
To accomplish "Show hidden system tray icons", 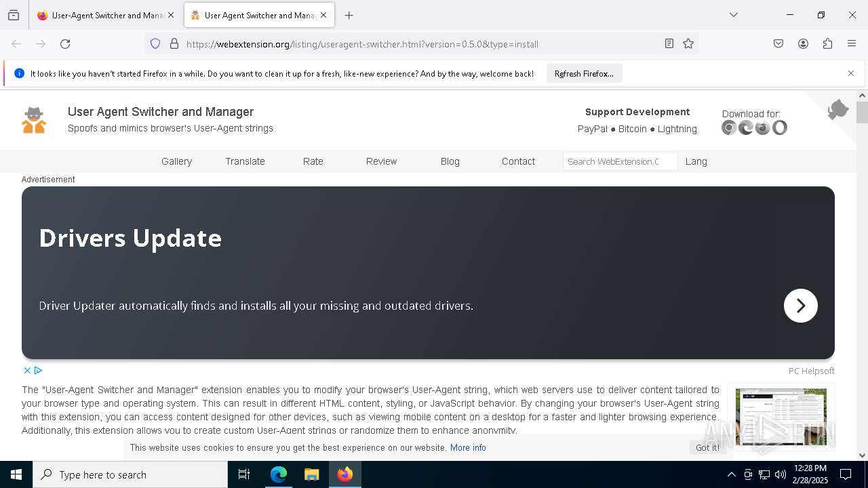I will coord(731,474).
